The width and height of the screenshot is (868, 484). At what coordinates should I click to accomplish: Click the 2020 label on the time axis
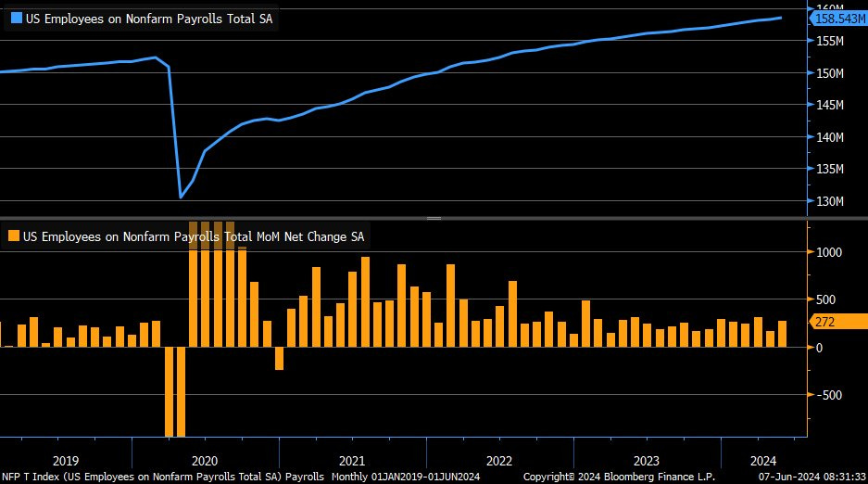click(204, 460)
